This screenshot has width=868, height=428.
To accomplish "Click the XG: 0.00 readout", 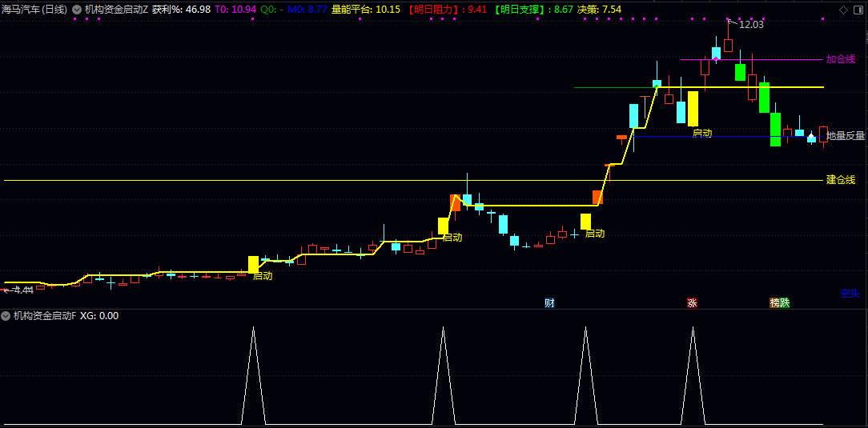I will pyautogui.click(x=99, y=316).
